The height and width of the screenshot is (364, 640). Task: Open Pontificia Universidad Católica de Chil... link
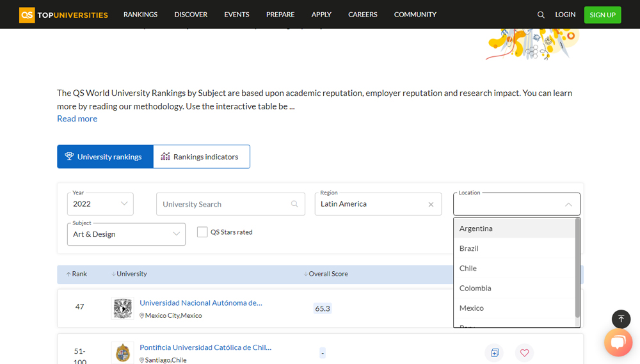pos(205,347)
